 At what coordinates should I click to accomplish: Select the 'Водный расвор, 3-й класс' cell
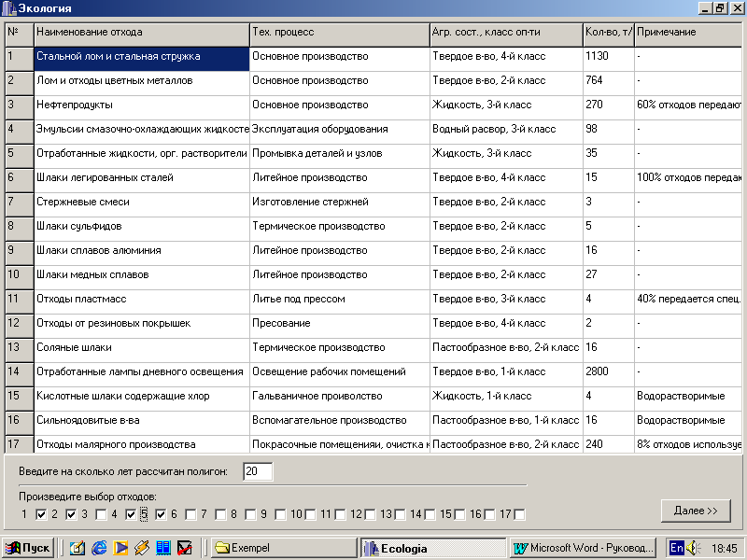click(507, 132)
